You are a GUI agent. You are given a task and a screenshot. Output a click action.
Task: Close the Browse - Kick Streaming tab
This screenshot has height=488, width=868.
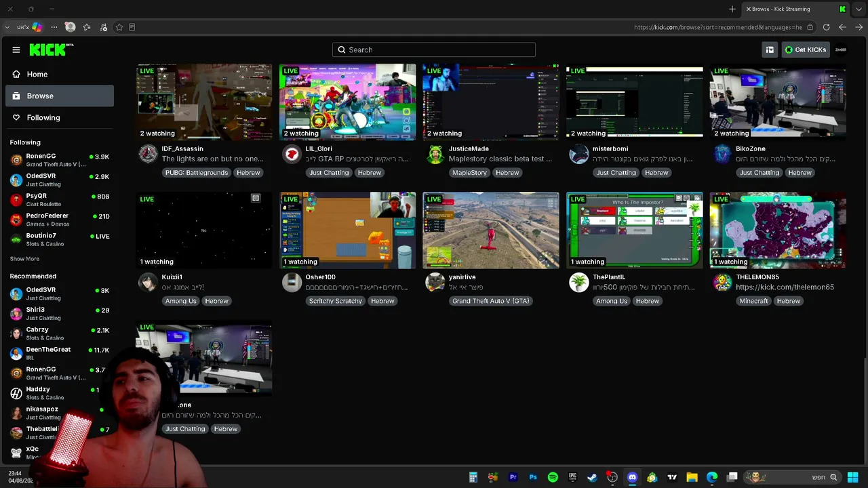pyautogui.click(x=748, y=9)
